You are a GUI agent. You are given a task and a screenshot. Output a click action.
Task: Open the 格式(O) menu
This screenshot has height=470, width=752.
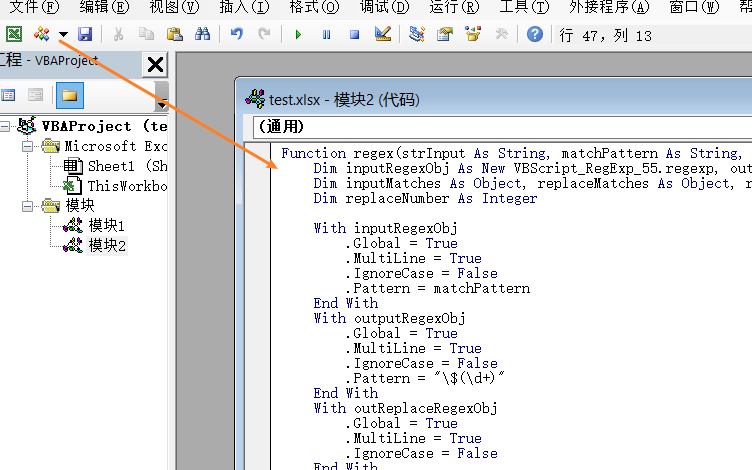[314, 7]
